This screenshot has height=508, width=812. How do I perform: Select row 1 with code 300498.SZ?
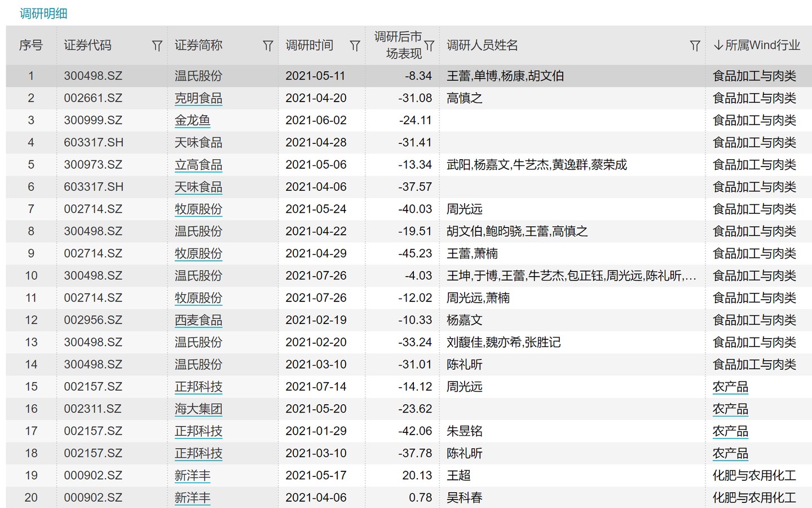click(93, 76)
